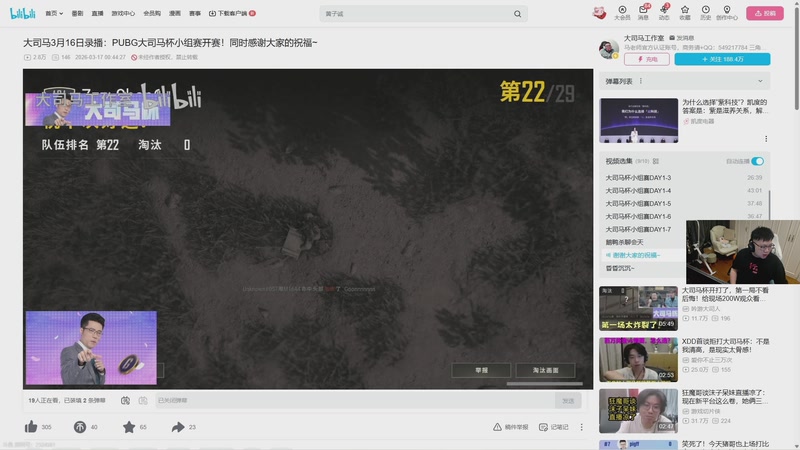
Task: Share the video with arrow icon
Action: click(x=178, y=427)
